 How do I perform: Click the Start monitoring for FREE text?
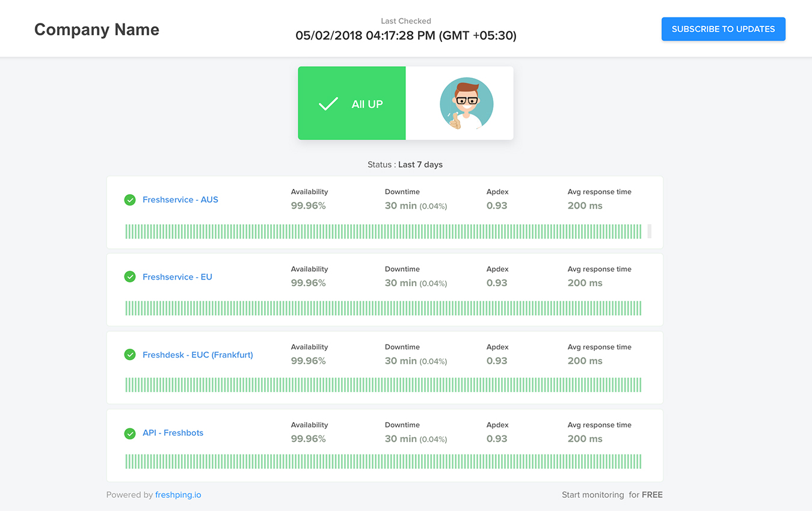pos(612,495)
